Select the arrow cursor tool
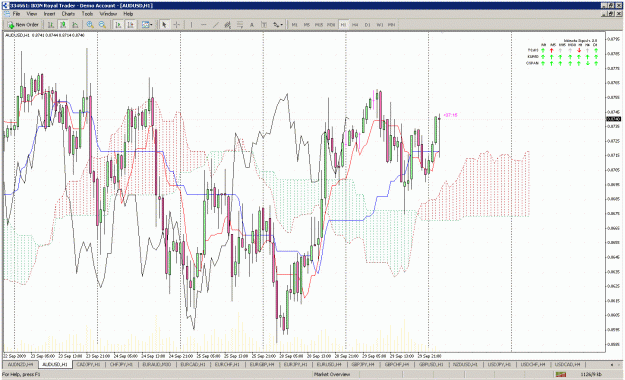Screen dimensions: 625x380 [164, 25]
